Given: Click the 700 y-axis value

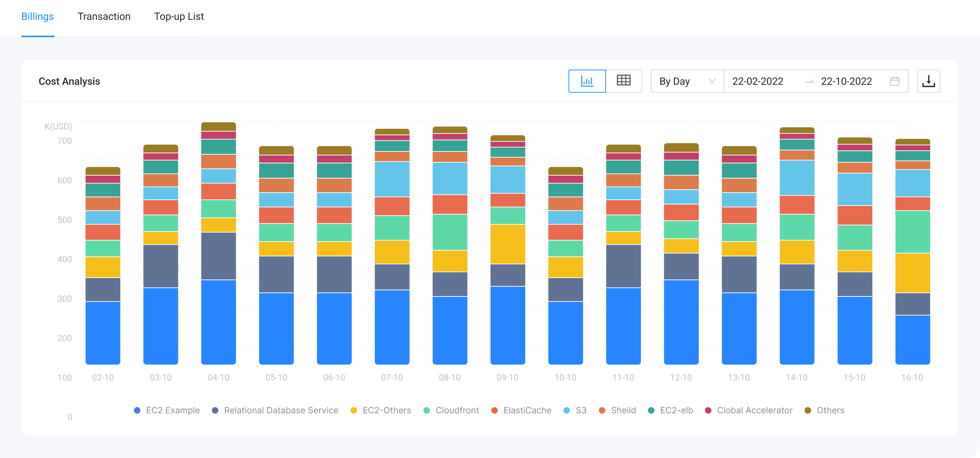Looking at the screenshot, I should click(65, 141).
